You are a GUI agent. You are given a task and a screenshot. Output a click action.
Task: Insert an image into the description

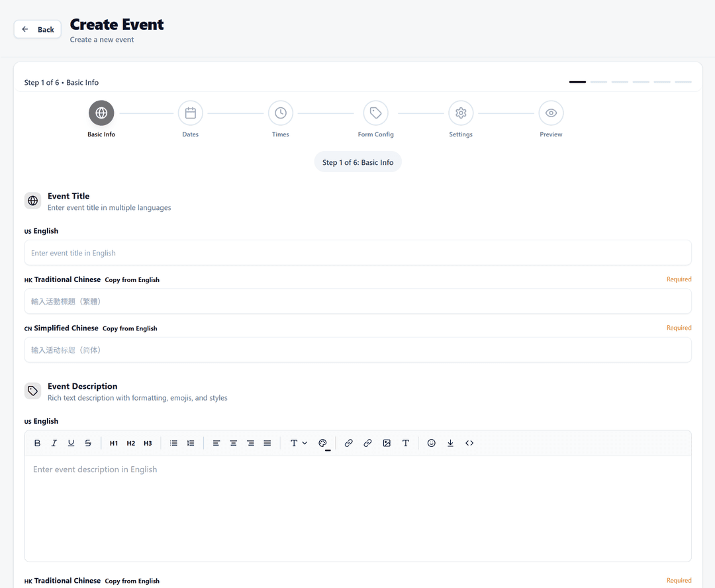pyautogui.click(x=387, y=443)
